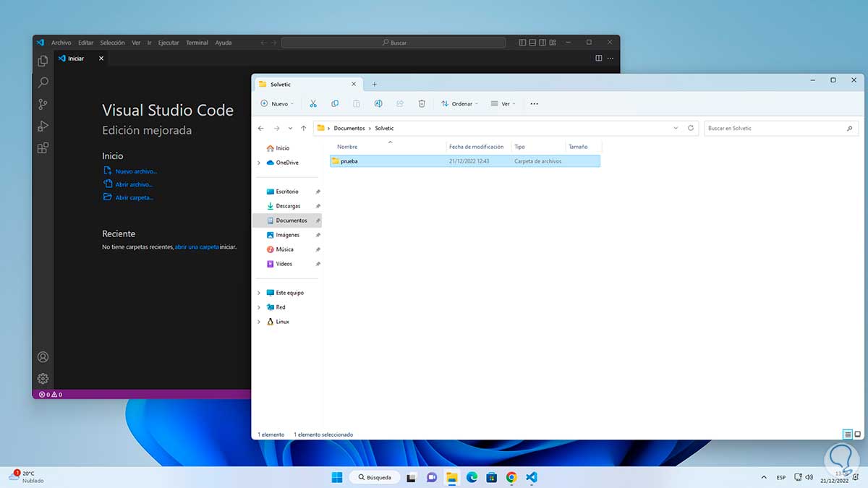Click the VS Code Buscar command center

click(394, 43)
